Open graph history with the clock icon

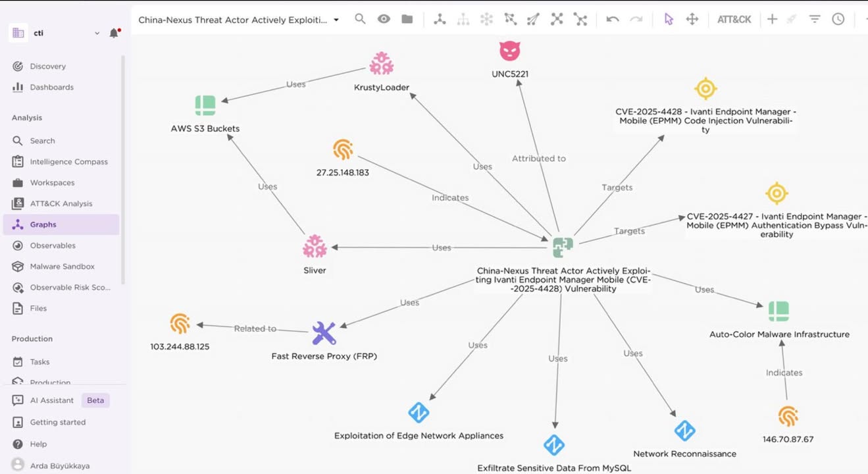837,19
